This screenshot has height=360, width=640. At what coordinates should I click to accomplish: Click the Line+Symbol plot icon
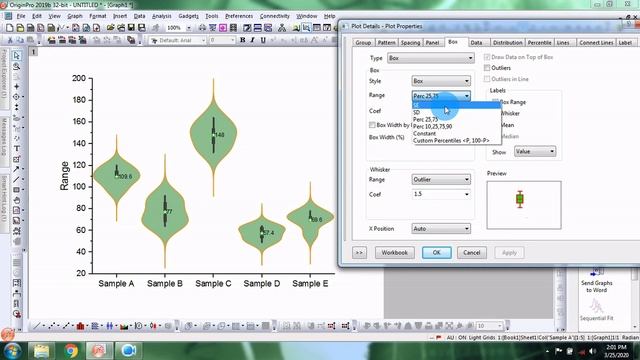pyautogui.click(x=66, y=326)
